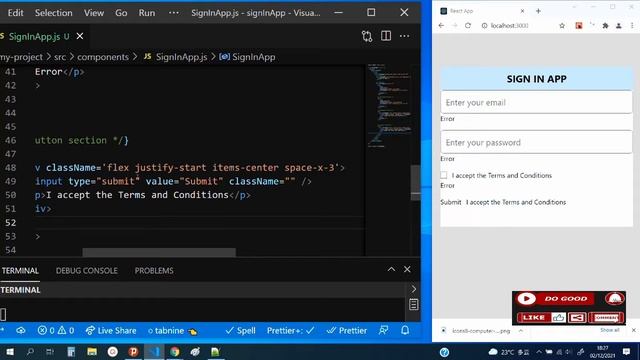Open the Go menu

121,13
